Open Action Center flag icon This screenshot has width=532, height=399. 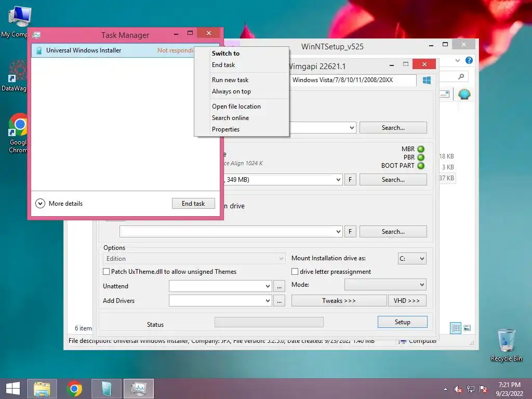(483, 389)
